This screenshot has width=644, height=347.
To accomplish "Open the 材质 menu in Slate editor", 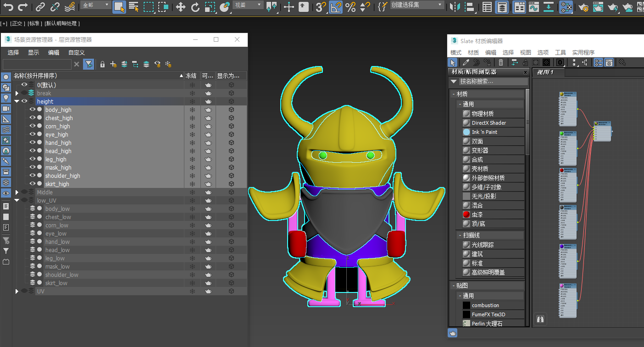I will click(473, 52).
